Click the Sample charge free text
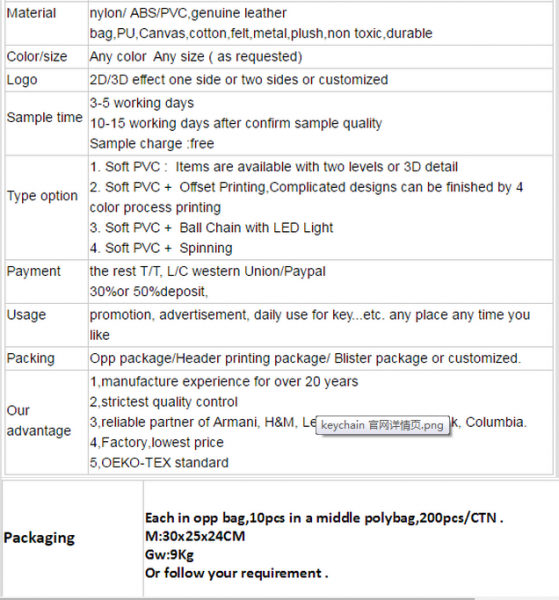 click(152, 144)
